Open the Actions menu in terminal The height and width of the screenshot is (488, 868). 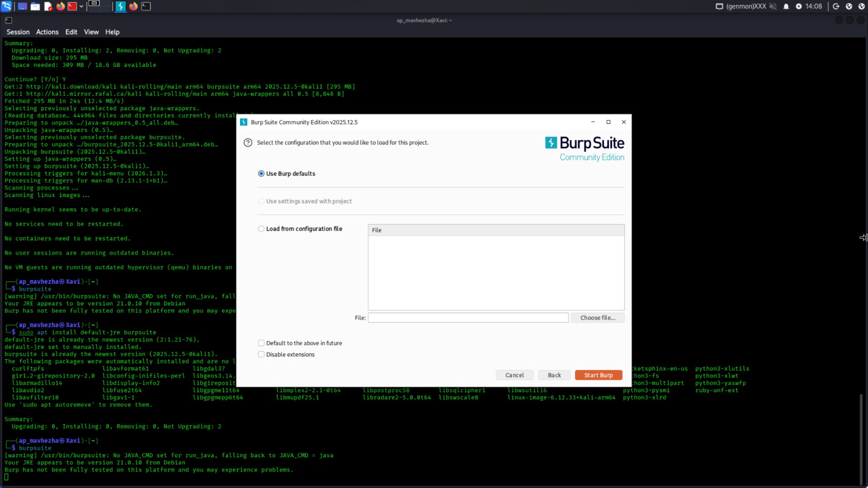click(x=47, y=32)
